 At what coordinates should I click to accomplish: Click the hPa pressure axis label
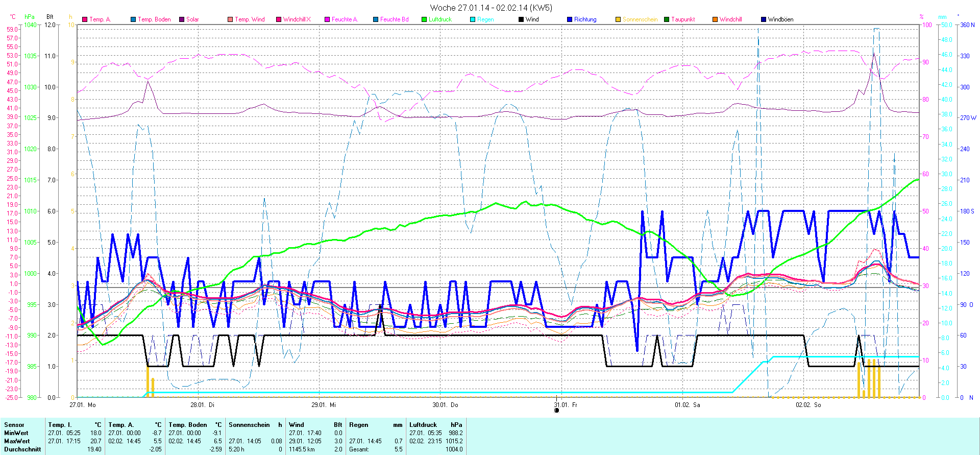tap(30, 17)
